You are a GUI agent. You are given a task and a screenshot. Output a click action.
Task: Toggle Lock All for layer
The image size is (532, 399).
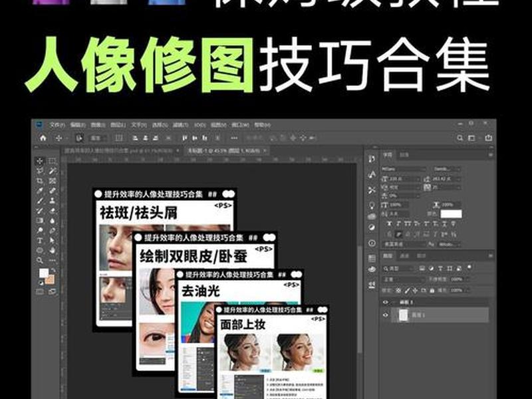432,291
